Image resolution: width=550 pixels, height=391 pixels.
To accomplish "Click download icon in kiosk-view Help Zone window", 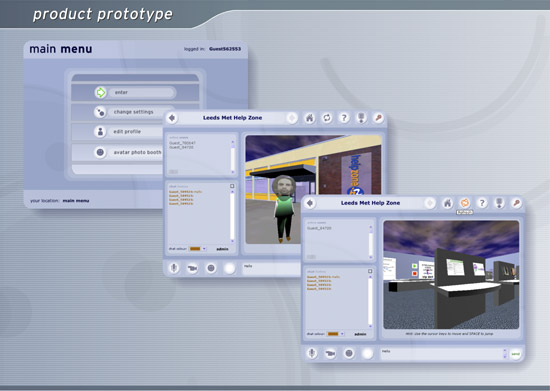I will coord(499,203).
